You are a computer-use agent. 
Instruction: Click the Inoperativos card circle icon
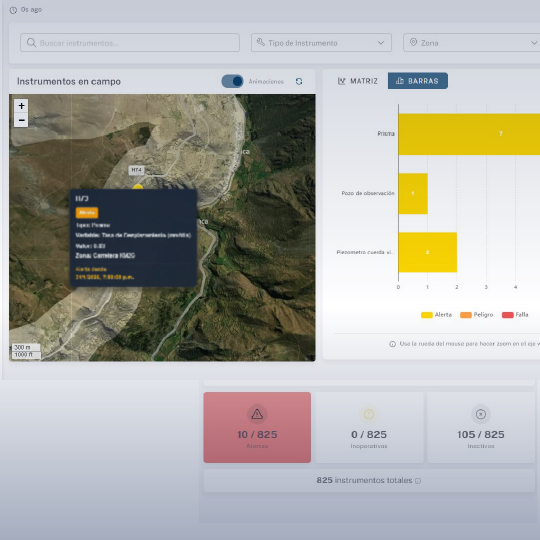coord(369,414)
